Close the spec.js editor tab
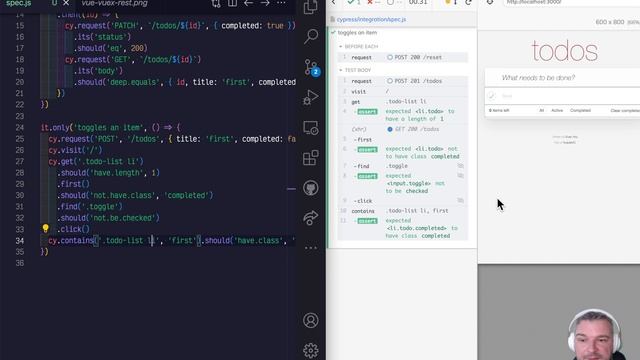The width and height of the screenshot is (640, 360). click(66, 3)
